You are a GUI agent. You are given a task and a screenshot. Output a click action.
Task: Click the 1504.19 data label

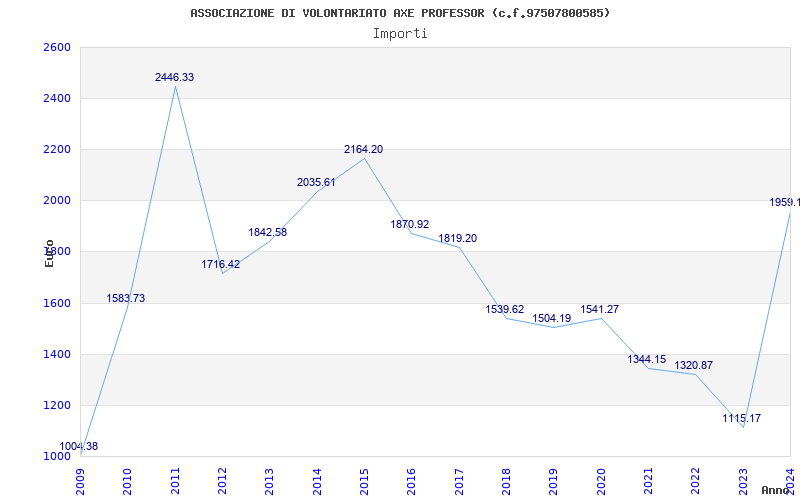point(552,318)
